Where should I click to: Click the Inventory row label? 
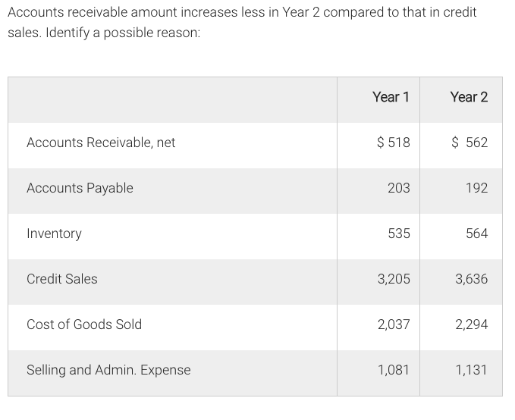[54, 234]
